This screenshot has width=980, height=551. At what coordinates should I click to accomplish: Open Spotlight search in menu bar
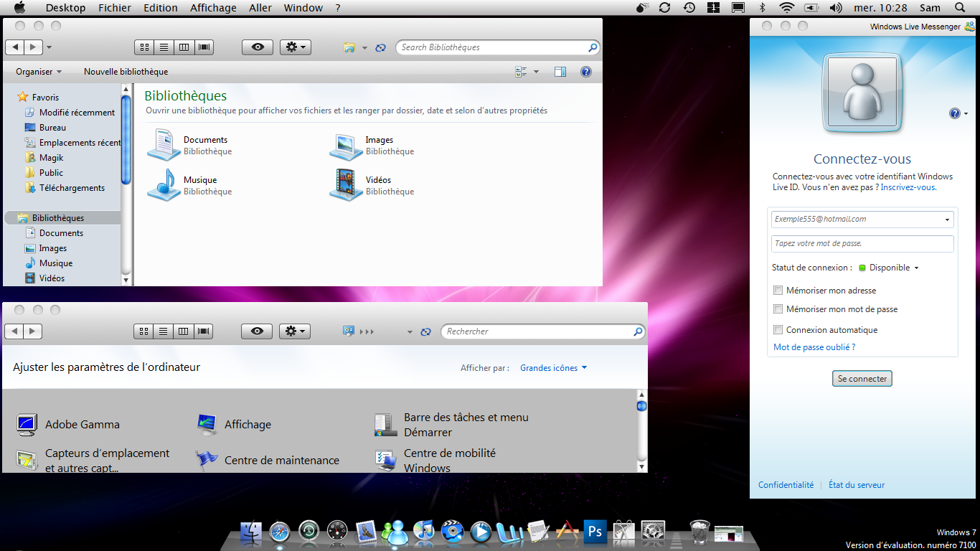[961, 8]
